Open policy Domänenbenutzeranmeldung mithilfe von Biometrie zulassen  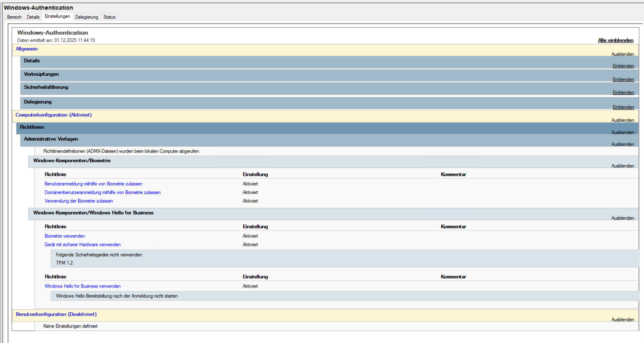point(102,192)
